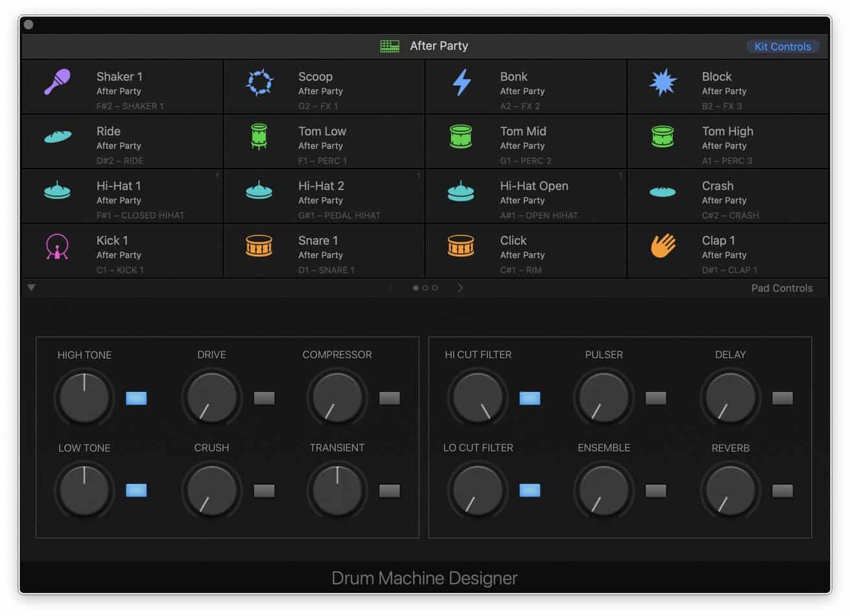Image resolution: width=850 pixels, height=616 pixels.
Task: Close the Drum Machine Designer window
Action: pos(29,25)
